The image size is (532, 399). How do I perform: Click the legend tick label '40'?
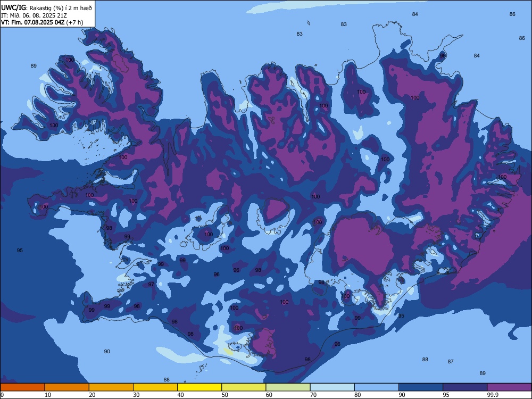tap(180, 395)
